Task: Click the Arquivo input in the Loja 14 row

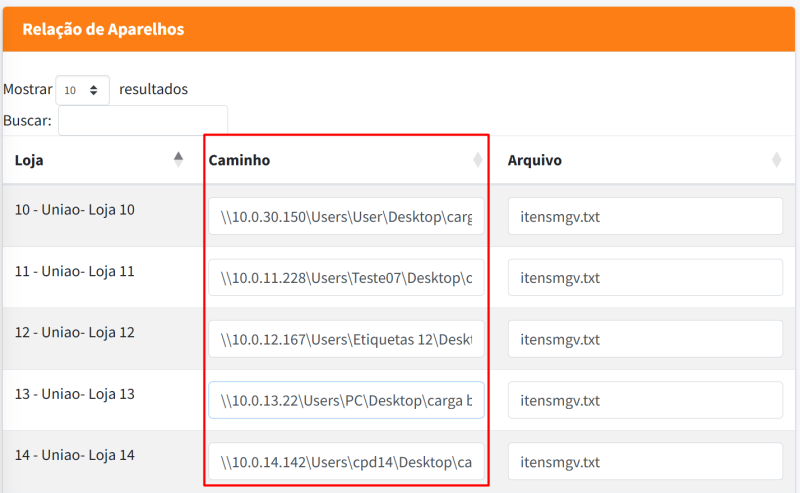Action: (x=645, y=462)
